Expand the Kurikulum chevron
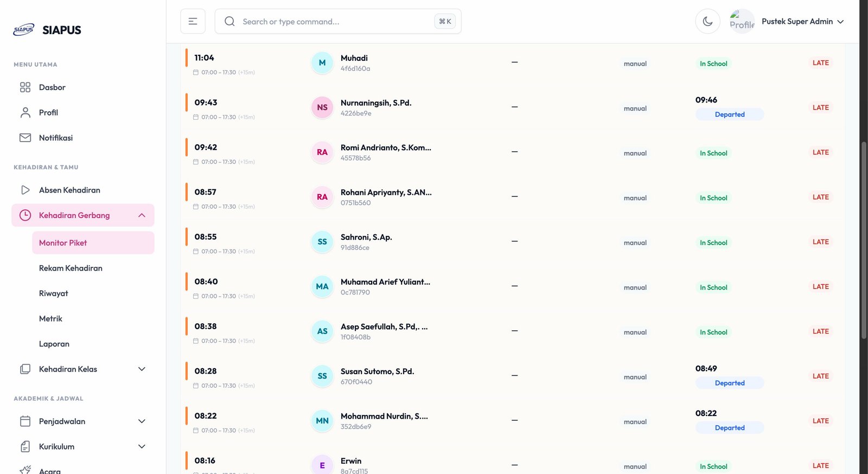The image size is (868, 474). pos(142,446)
